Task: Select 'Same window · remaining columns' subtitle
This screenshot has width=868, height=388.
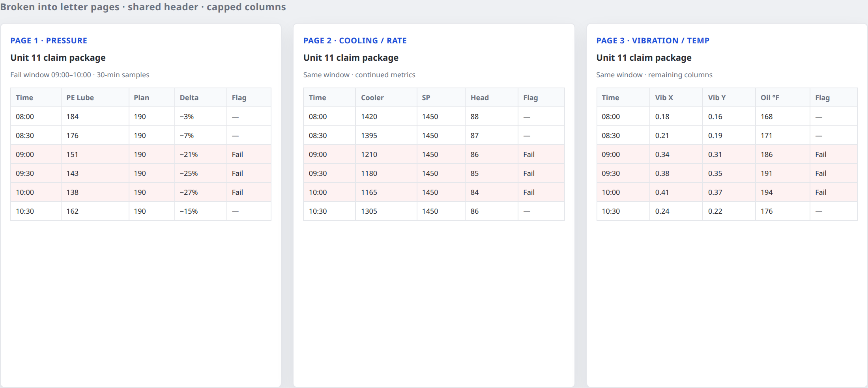Action: point(654,75)
